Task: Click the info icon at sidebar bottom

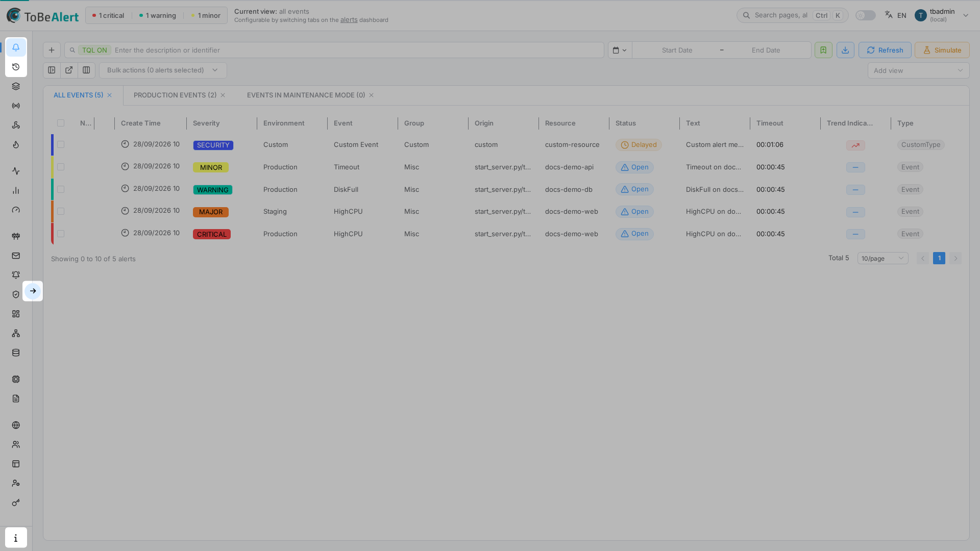Action: pyautogui.click(x=16, y=538)
